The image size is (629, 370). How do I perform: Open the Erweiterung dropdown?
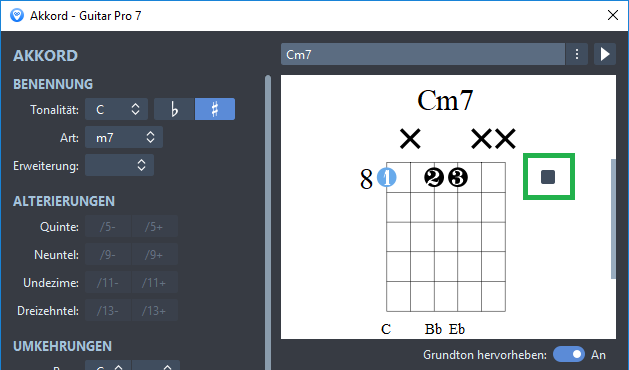120,165
